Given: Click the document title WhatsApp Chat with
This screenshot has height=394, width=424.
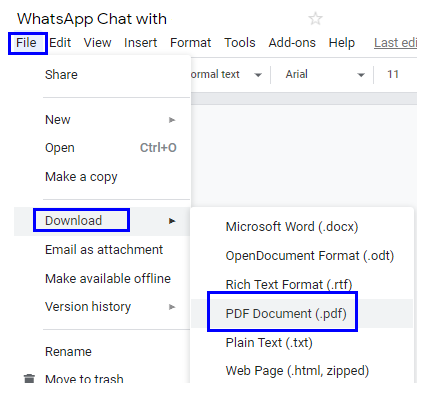Looking at the screenshot, I should 92,19.
